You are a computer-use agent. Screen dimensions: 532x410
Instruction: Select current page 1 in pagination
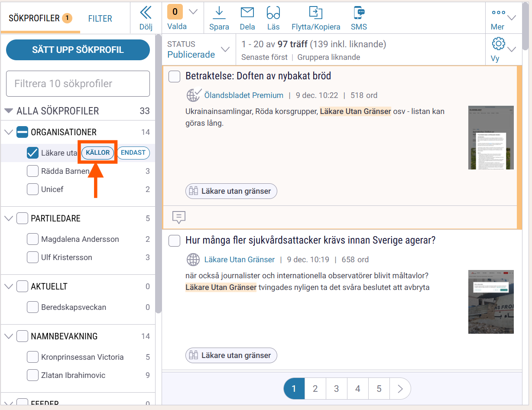294,389
